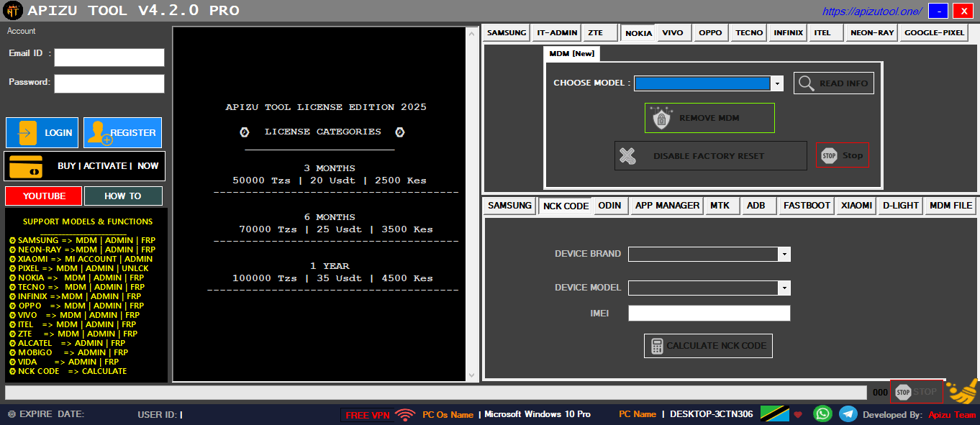Open the DEVICE MODEL dropdown
Image resolution: width=980 pixels, height=425 pixels.
click(783, 288)
